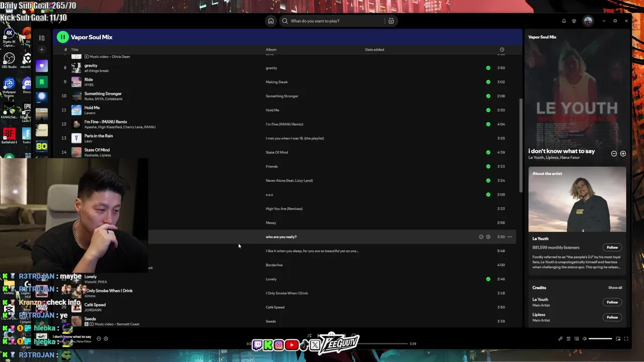Mute with the volume speaker icon
644x362 pixels.
pos(585,339)
